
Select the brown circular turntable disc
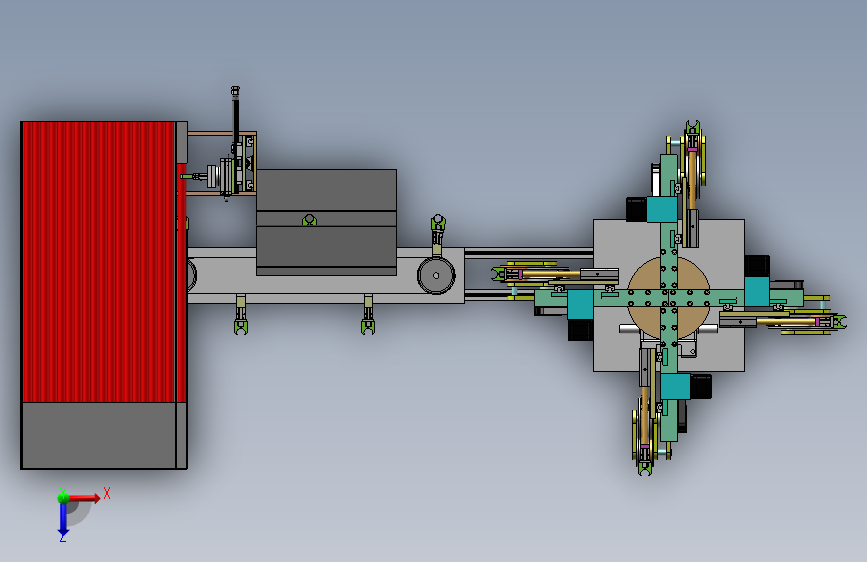click(x=644, y=274)
